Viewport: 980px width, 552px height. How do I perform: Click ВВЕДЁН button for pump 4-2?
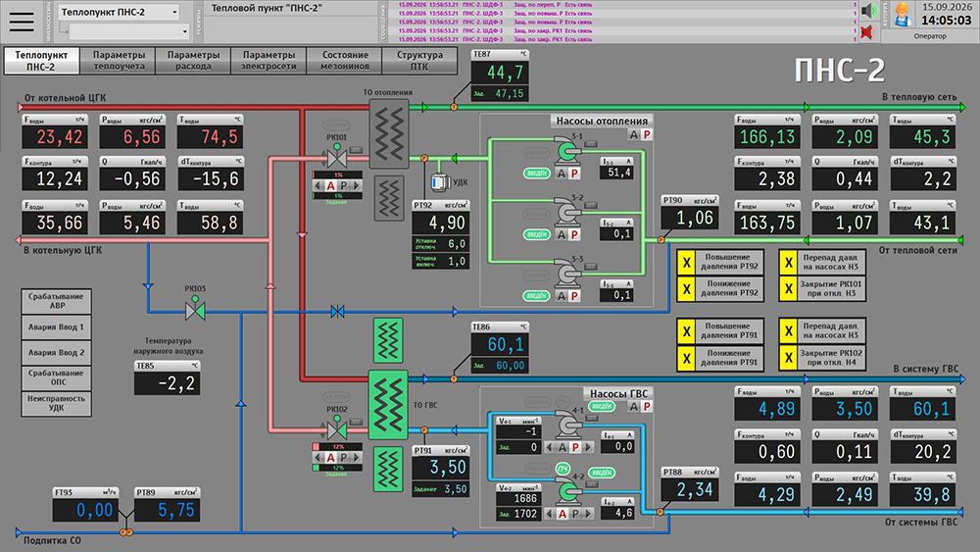point(602,473)
